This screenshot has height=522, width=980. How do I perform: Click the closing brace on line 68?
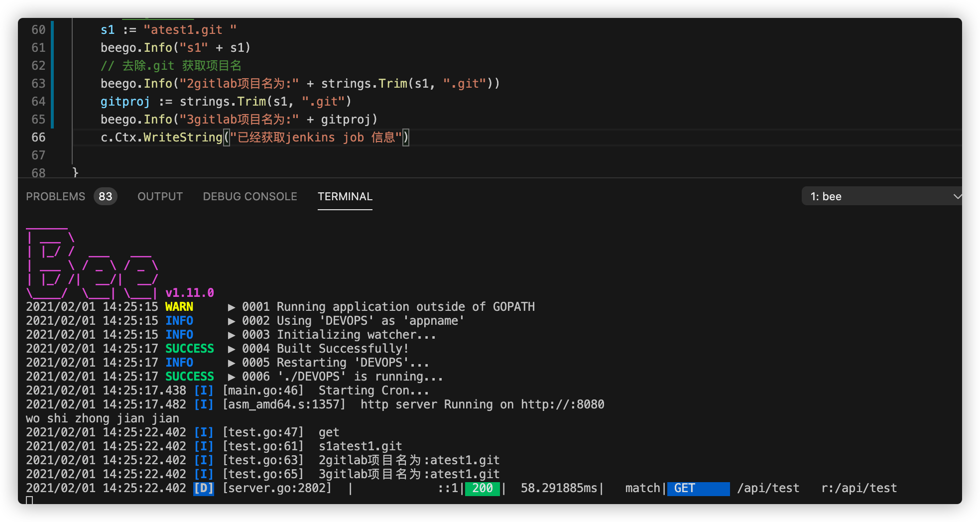coord(75,173)
